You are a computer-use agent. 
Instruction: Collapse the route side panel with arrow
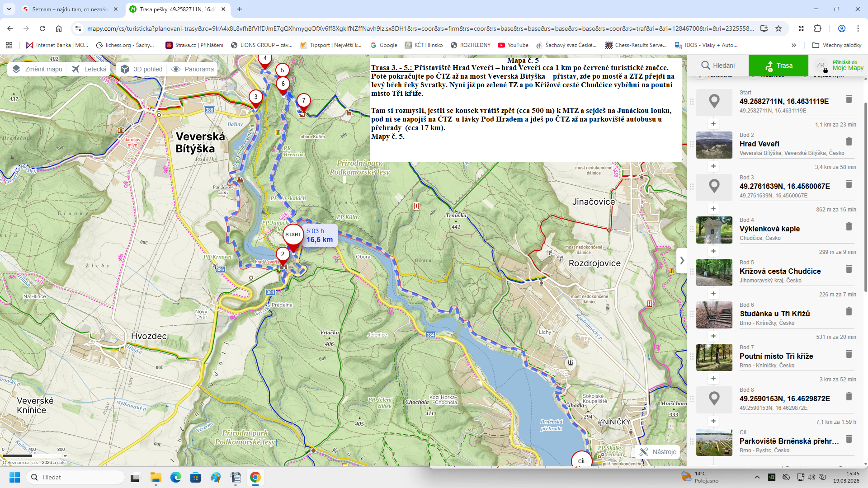pos(682,261)
